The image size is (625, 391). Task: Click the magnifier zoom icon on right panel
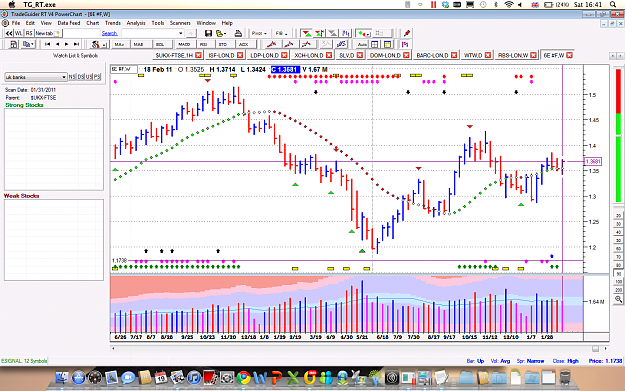coord(618,299)
